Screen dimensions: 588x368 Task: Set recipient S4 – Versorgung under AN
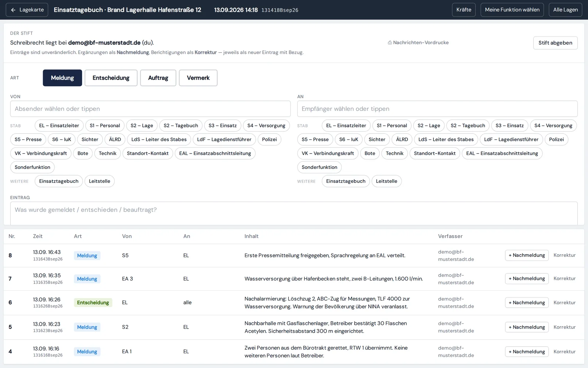553,125
